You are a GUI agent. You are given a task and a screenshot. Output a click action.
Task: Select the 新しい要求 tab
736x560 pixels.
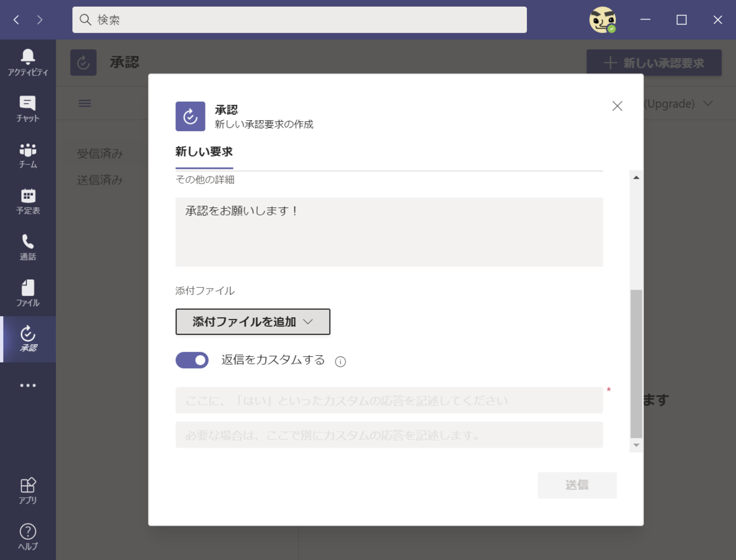(x=204, y=152)
